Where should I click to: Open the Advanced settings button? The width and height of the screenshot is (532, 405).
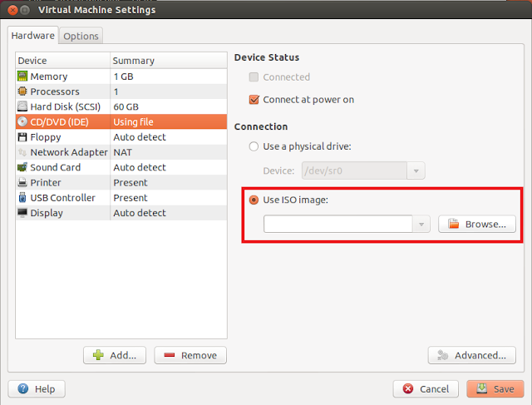(471, 355)
